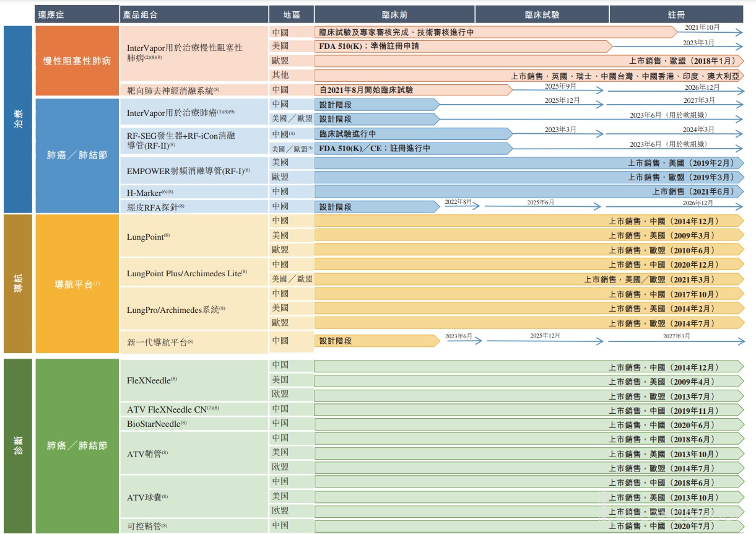Click 設計階段 bar in 經皮RFA探針 row
Image resolution: width=756 pixels, height=534 pixels.
click(376, 207)
